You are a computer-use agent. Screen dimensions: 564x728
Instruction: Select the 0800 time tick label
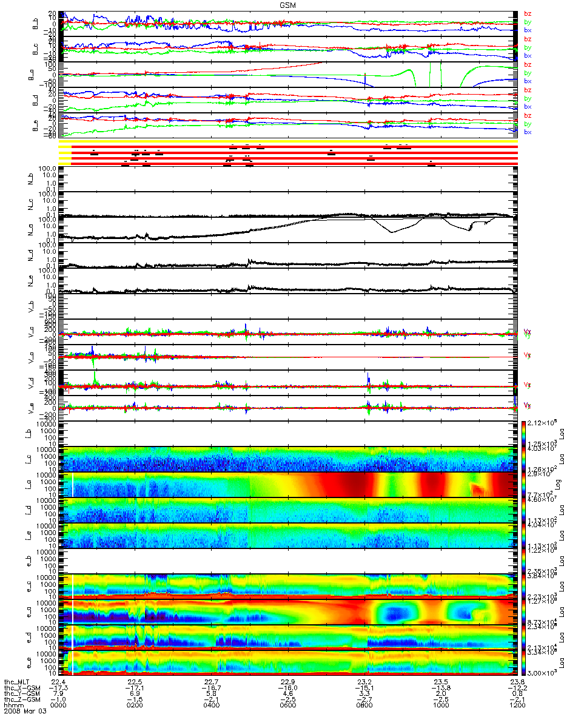click(x=364, y=706)
